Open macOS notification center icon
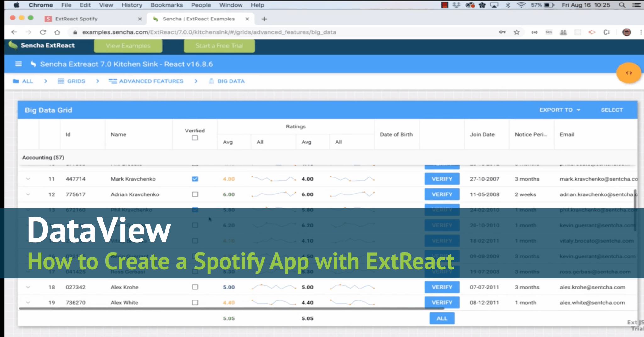Screen dimensions: 644x337 pyautogui.click(x=636, y=5)
